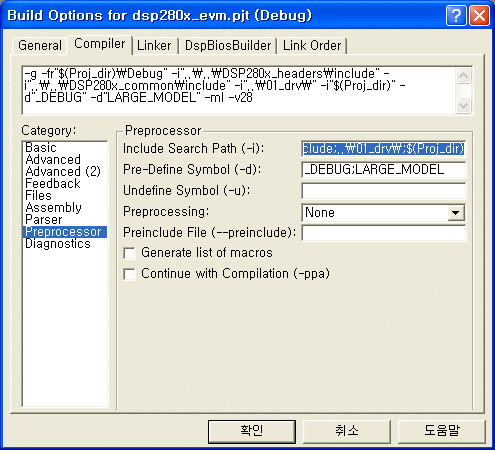Viewport: 495px width, 450px height.
Task: Click the Pre-Define Symbol field
Action: 383,170
